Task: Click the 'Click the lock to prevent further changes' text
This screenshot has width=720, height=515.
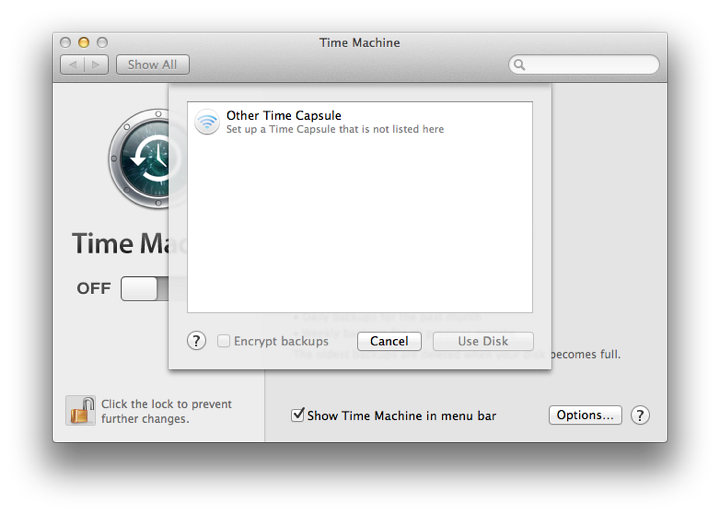Action: 166,411
